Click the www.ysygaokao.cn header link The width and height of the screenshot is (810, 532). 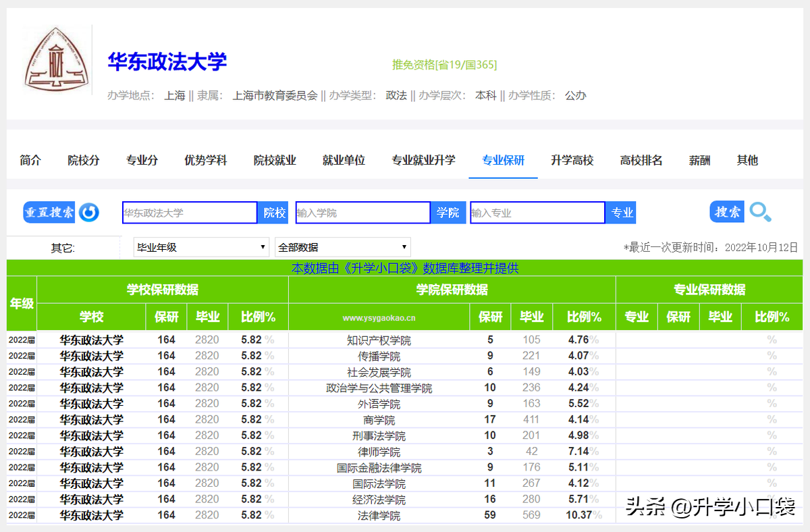(x=379, y=317)
